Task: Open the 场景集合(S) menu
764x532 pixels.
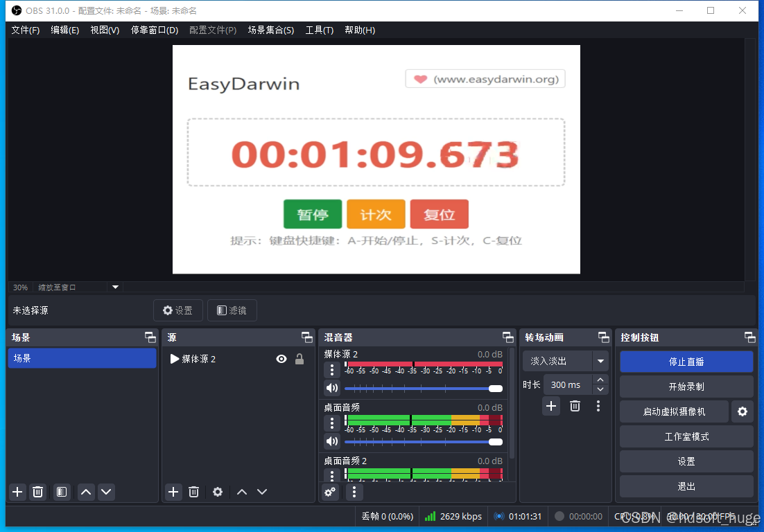Action: point(271,30)
